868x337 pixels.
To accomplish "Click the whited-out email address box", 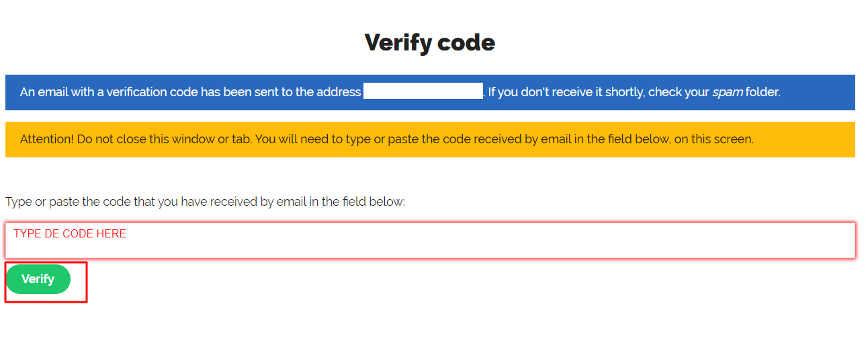I will tap(423, 91).
